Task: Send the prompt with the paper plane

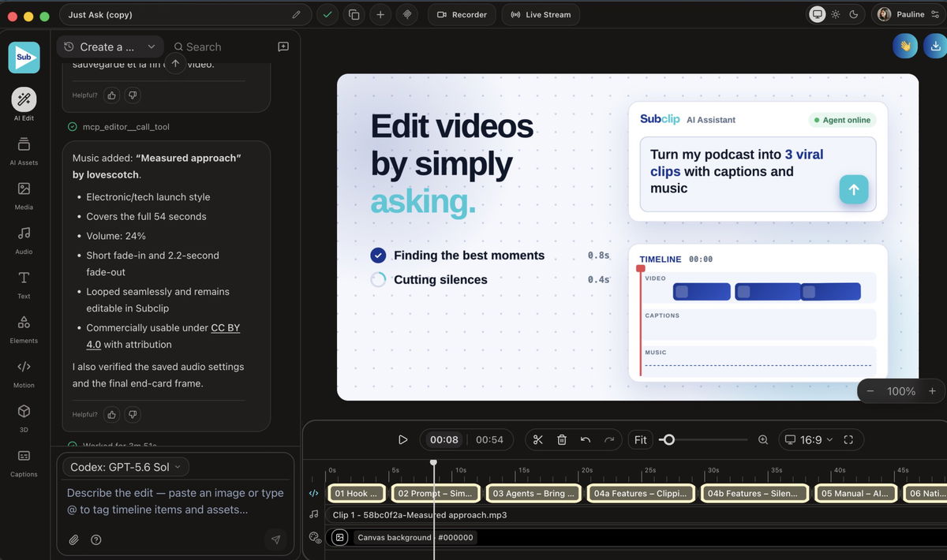Action: [x=275, y=540]
